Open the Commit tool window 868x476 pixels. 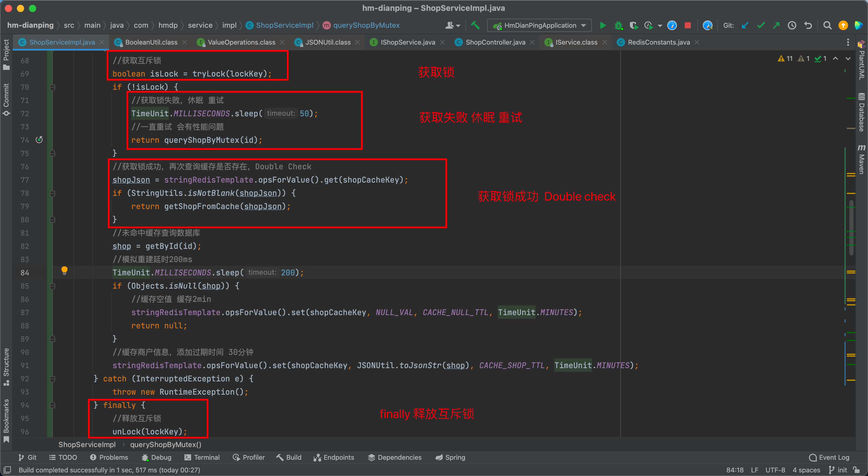pyautogui.click(x=6, y=100)
